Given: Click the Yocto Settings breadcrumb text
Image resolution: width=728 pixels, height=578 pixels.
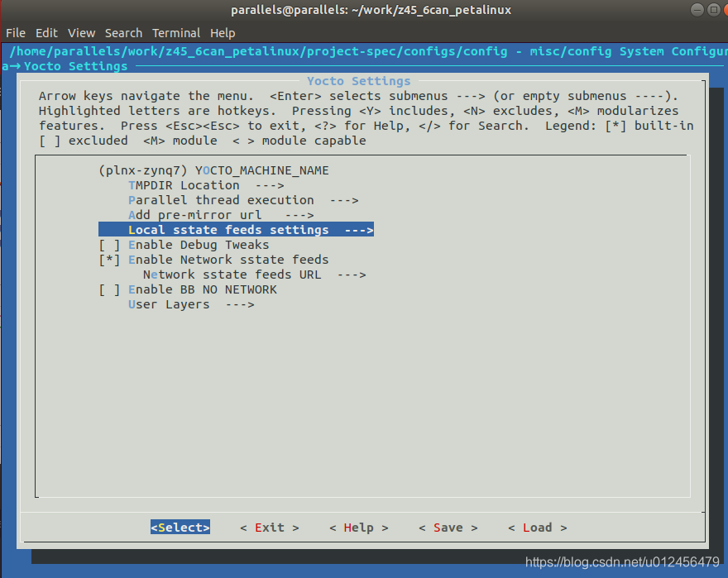Looking at the screenshot, I should (x=75, y=66).
